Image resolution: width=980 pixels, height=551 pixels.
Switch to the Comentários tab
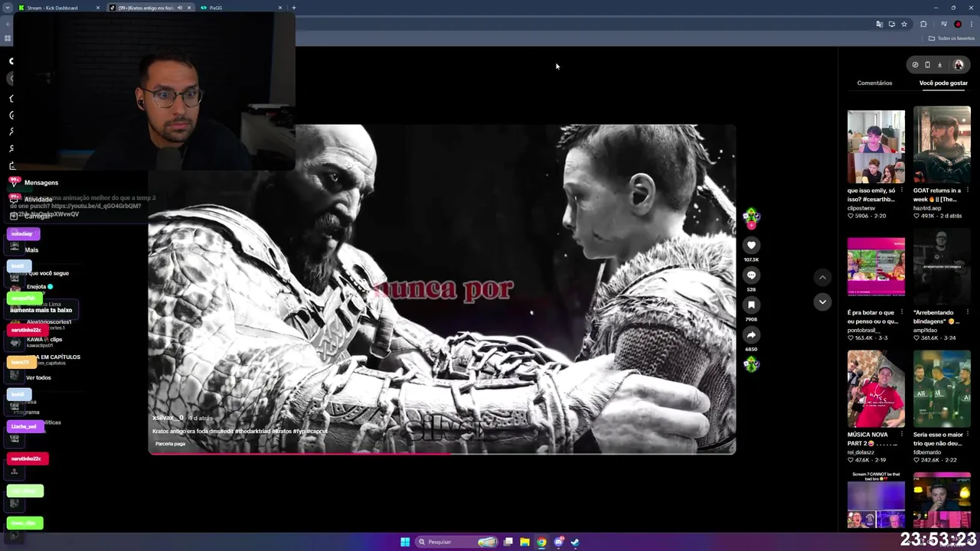[x=874, y=83]
